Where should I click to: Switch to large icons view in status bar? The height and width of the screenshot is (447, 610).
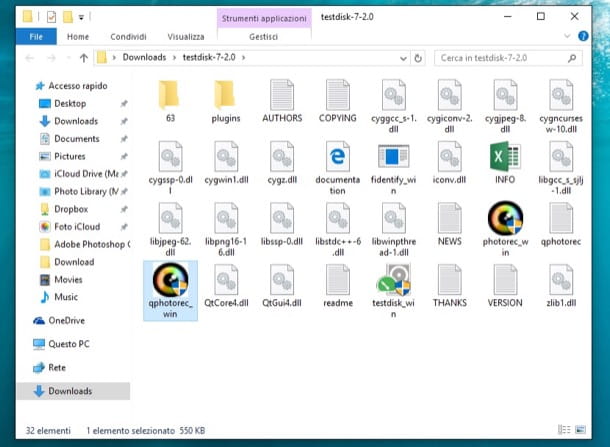580,429
